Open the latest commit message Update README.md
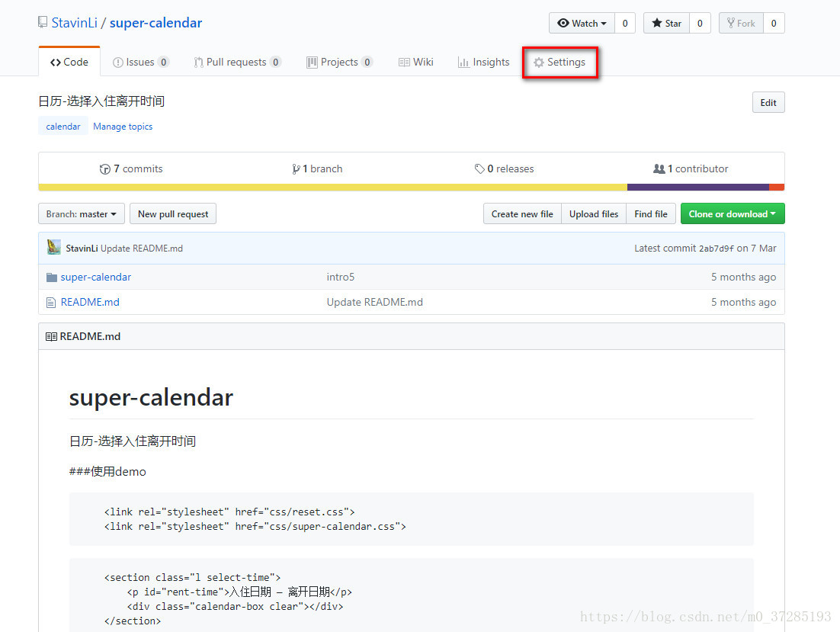The image size is (840, 632). [x=142, y=249]
